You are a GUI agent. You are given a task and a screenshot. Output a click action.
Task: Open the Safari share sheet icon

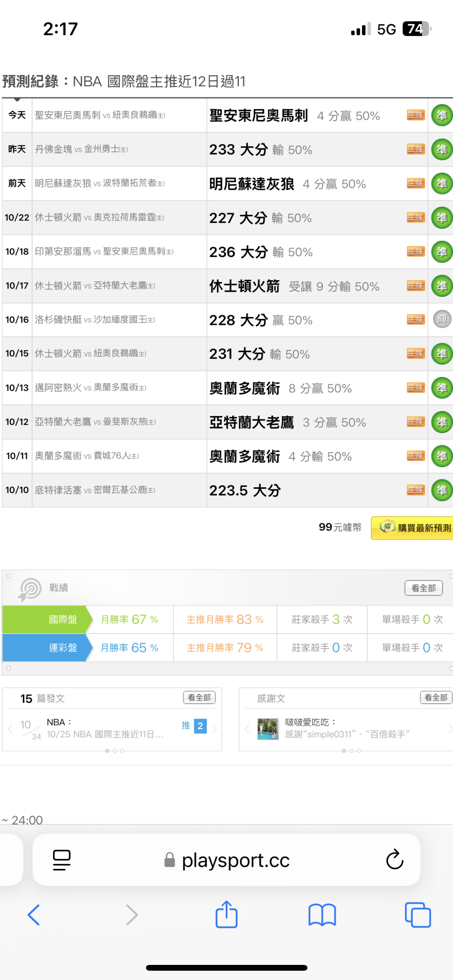click(x=226, y=915)
